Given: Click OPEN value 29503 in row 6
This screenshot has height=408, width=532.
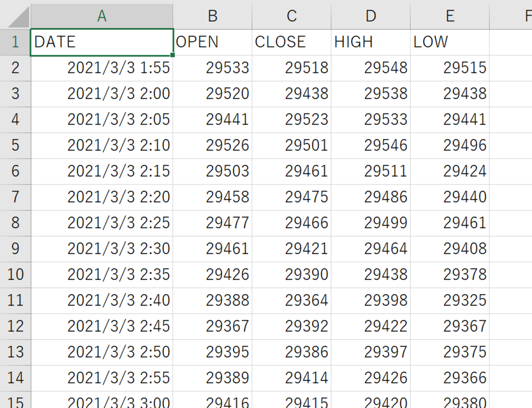Looking at the screenshot, I should (213, 171).
